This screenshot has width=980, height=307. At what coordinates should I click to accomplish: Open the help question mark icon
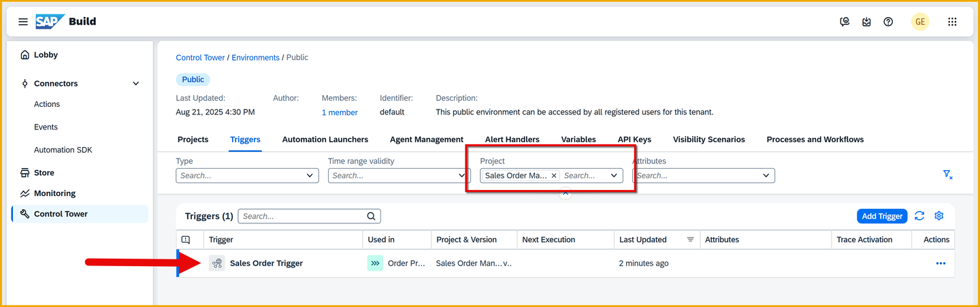point(888,22)
